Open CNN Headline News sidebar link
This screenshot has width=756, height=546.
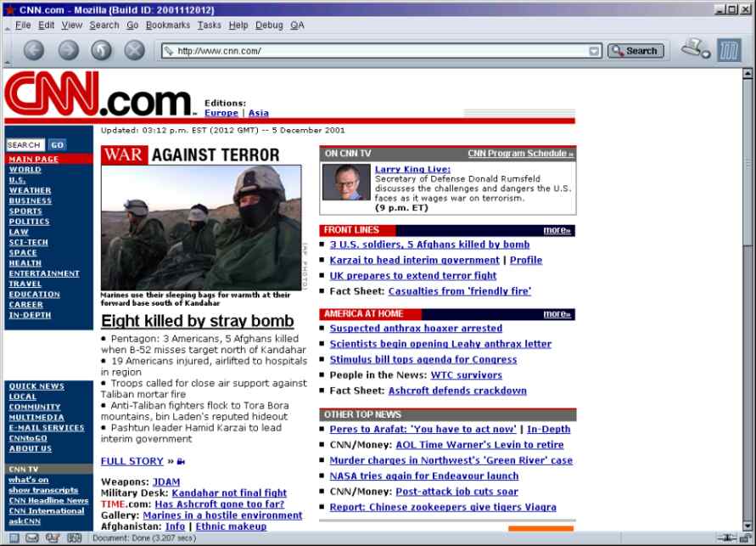(48, 501)
